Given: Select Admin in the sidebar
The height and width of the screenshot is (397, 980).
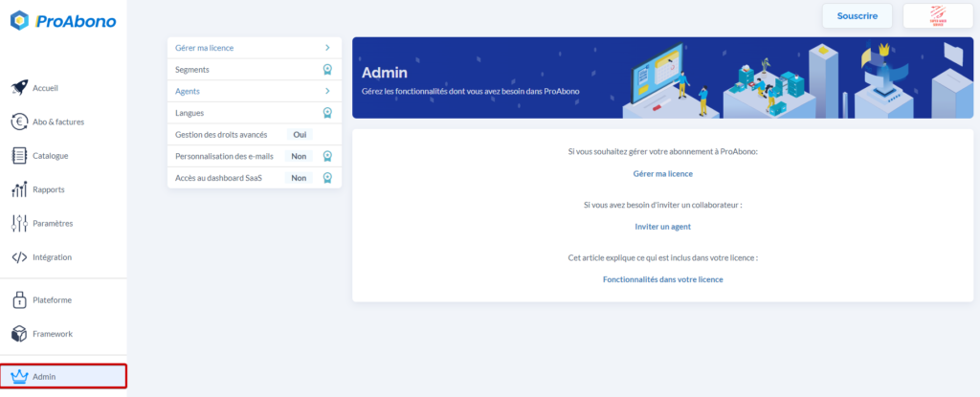Looking at the screenshot, I should [x=63, y=376].
